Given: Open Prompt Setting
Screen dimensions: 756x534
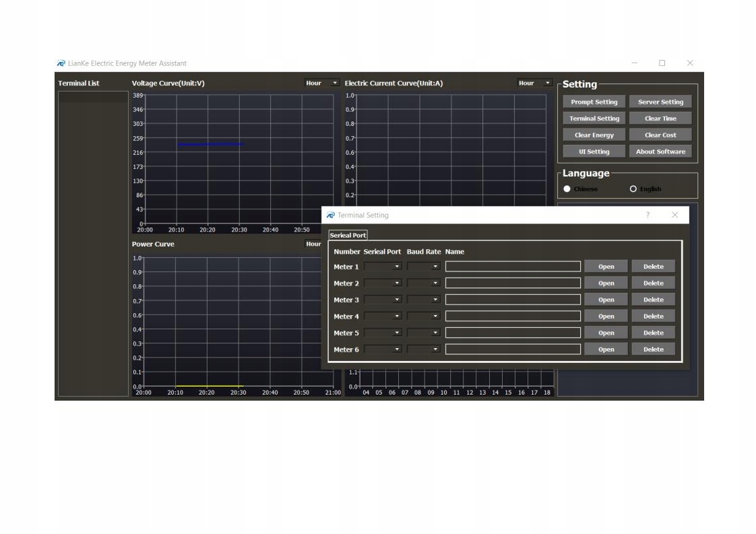Looking at the screenshot, I should coord(594,102).
